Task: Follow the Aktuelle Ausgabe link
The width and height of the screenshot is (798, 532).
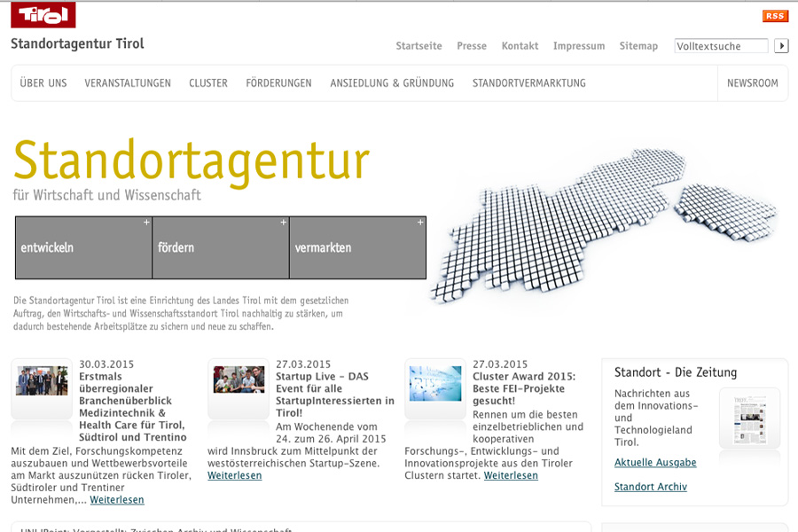Action: pos(655,463)
